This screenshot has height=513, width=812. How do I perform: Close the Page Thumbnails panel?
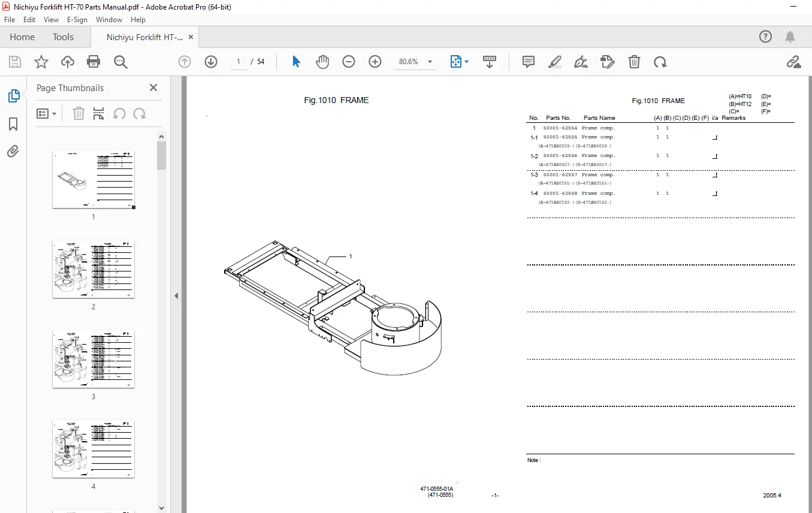coord(153,87)
